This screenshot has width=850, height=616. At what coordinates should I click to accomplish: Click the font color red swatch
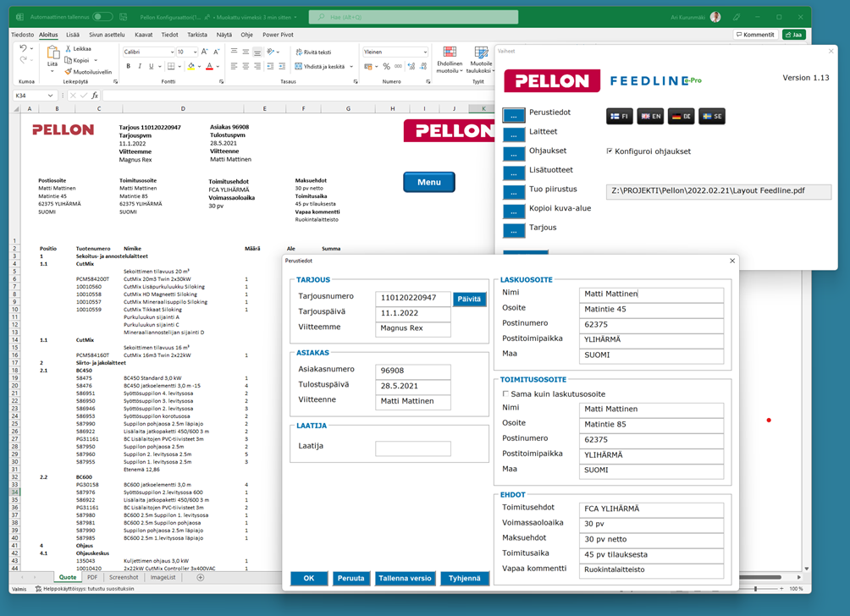point(209,67)
